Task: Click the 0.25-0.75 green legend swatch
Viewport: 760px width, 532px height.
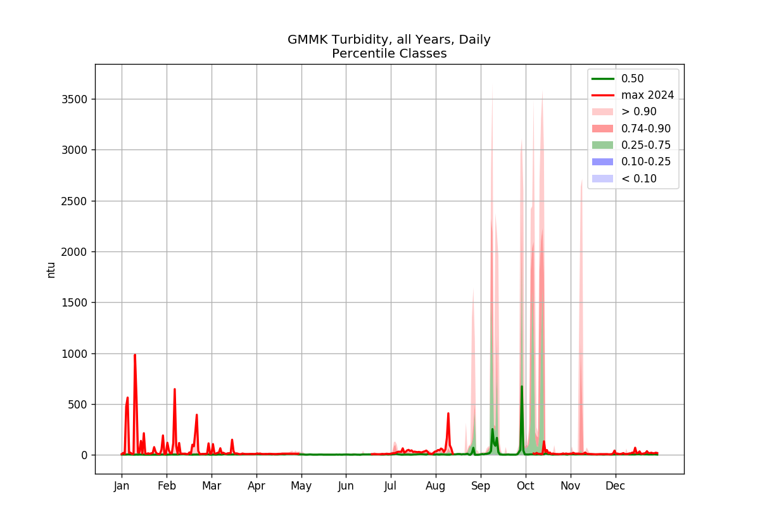Action: [602, 145]
